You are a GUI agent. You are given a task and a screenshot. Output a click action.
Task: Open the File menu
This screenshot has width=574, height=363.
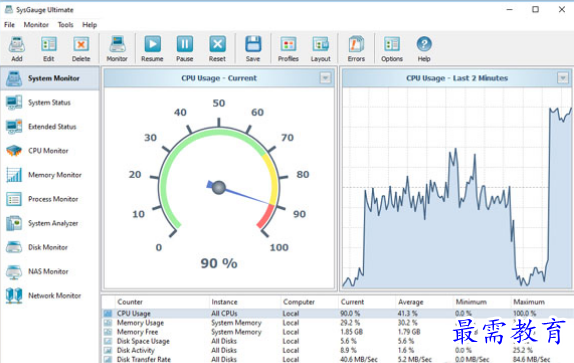tap(10, 25)
